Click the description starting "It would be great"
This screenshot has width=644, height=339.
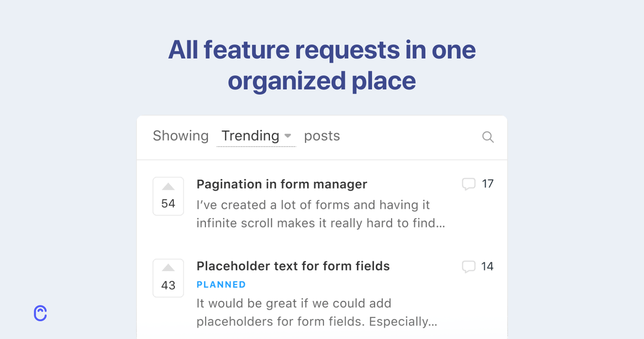pyautogui.click(x=316, y=312)
